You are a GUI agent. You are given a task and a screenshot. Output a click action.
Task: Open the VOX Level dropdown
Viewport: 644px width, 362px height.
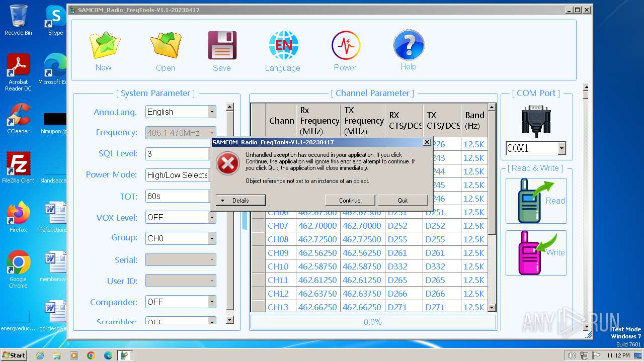tap(212, 217)
